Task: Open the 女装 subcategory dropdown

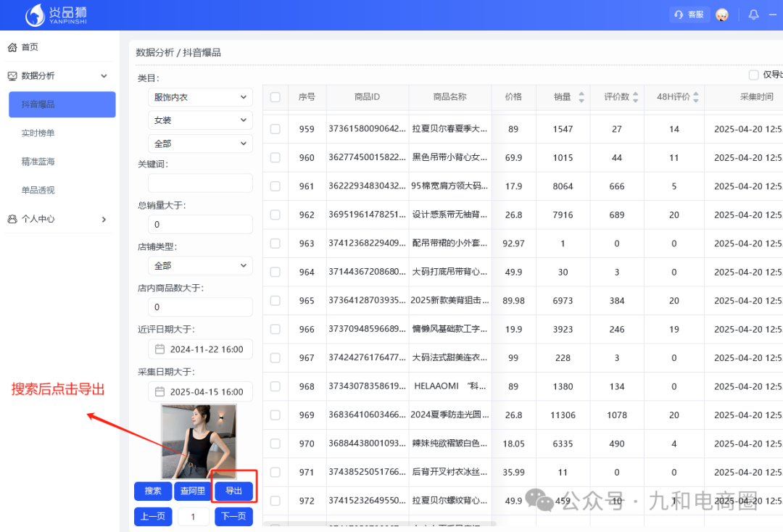Action: pos(200,120)
